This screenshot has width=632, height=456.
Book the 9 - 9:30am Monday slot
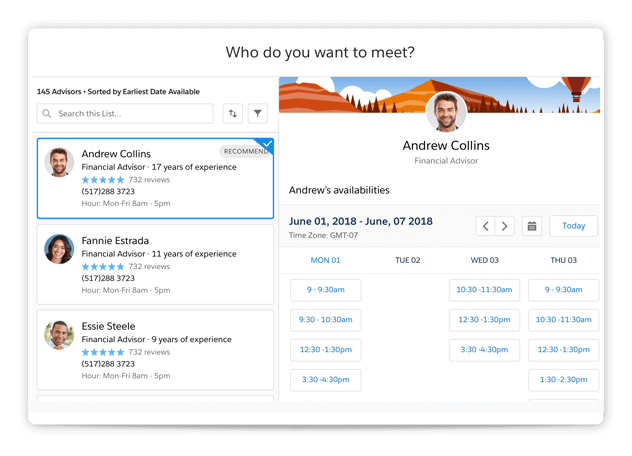(325, 290)
